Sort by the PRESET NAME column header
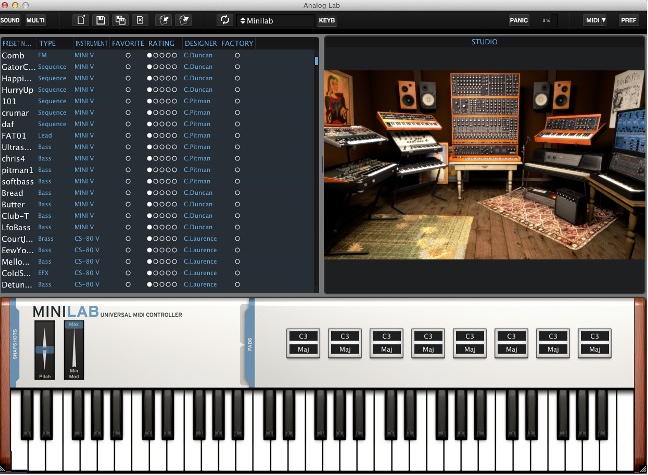 point(18,43)
